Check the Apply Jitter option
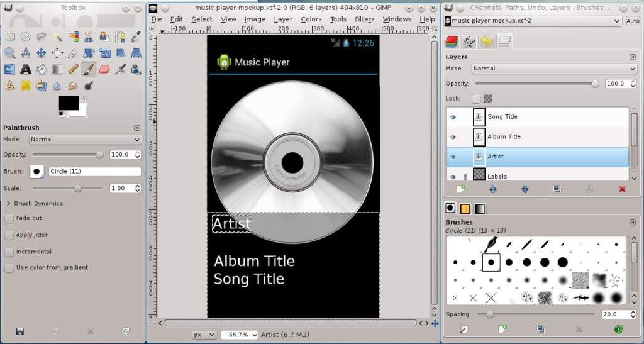This screenshot has height=344, width=644. tap(9, 235)
